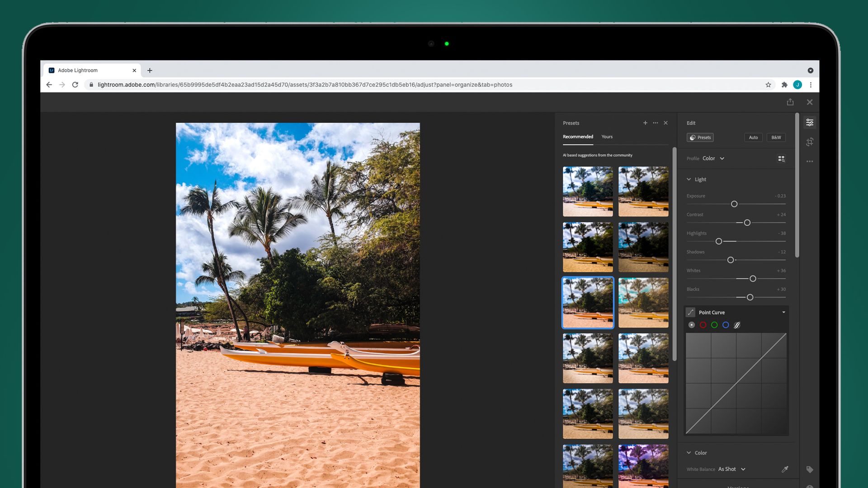Select the red channel in Point Curve
This screenshot has width=868, height=488.
(703, 324)
